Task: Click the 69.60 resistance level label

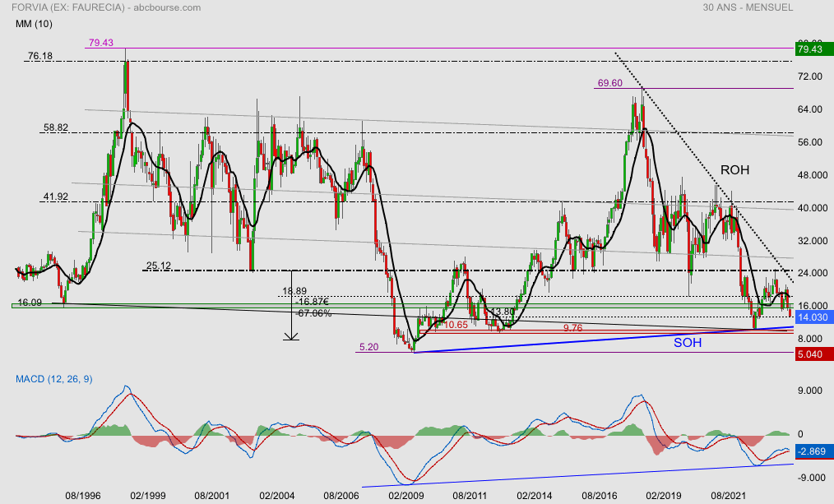Action: point(609,83)
